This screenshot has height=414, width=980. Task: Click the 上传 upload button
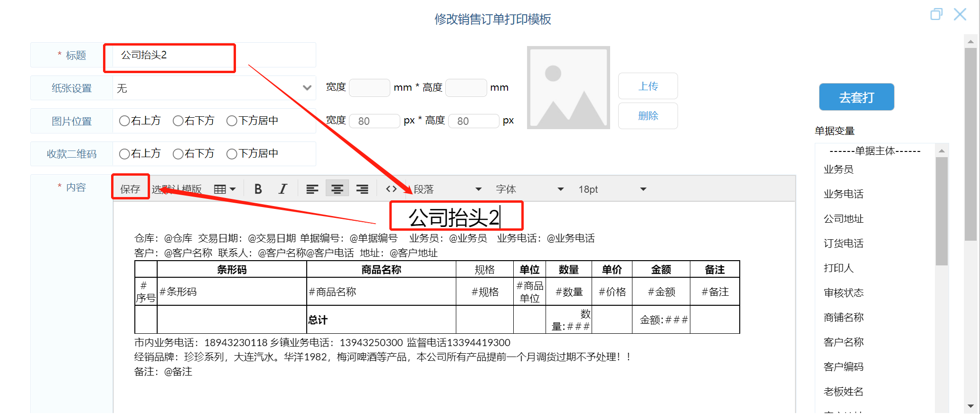(x=648, y=86)
